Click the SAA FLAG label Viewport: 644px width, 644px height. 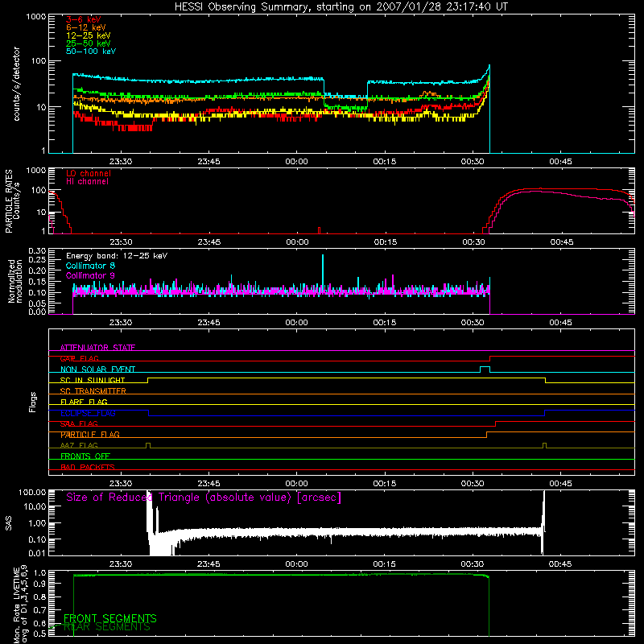pyautogui.click(x=79, y=423)
